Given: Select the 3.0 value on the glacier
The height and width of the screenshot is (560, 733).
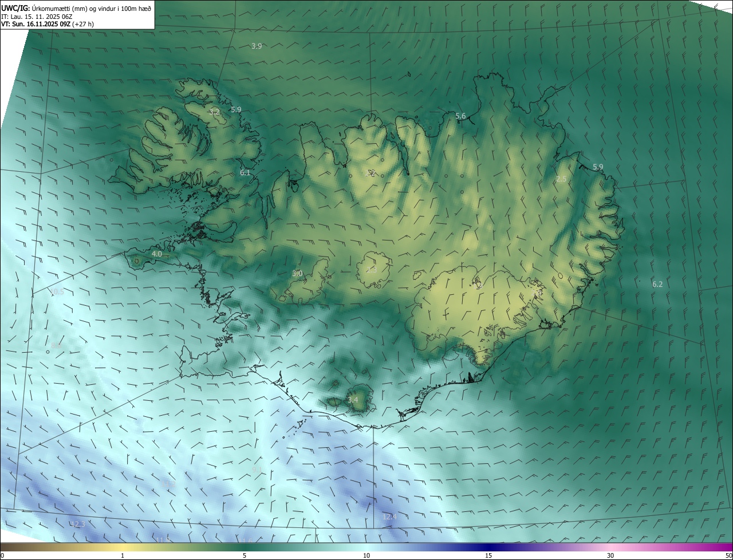Looking at the screenshot, I should (x=297, y=274).
